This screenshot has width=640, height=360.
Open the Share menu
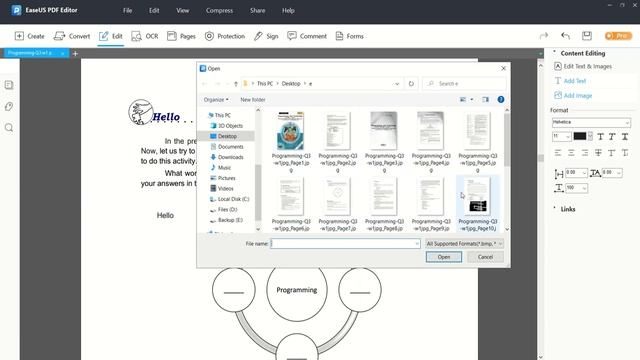(x=258, y=11)
